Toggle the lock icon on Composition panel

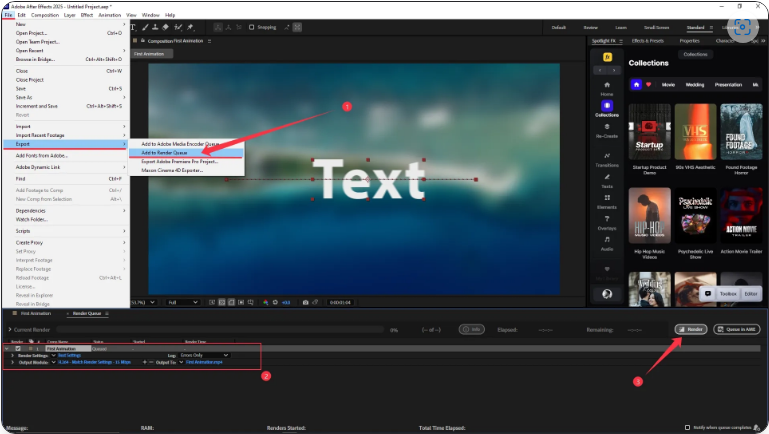point(143,41)
